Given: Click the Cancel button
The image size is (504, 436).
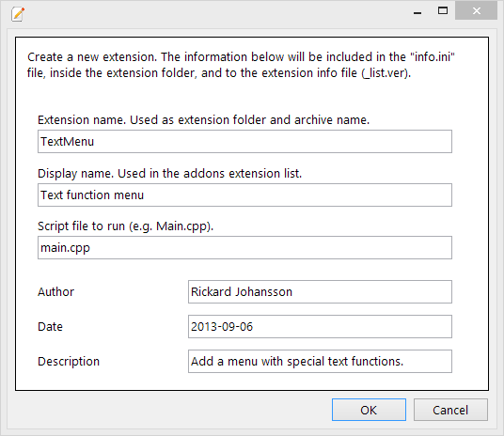Looking at the screenshot, I should click(450, 410).
